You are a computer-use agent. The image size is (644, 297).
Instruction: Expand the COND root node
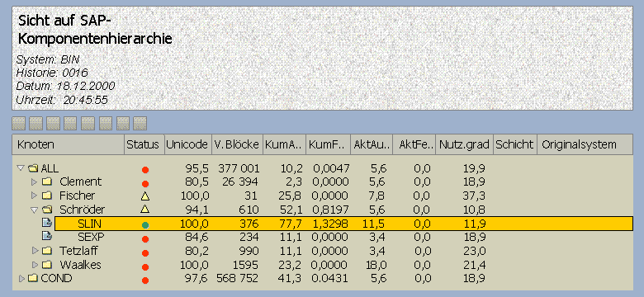(x=21, y=279)
